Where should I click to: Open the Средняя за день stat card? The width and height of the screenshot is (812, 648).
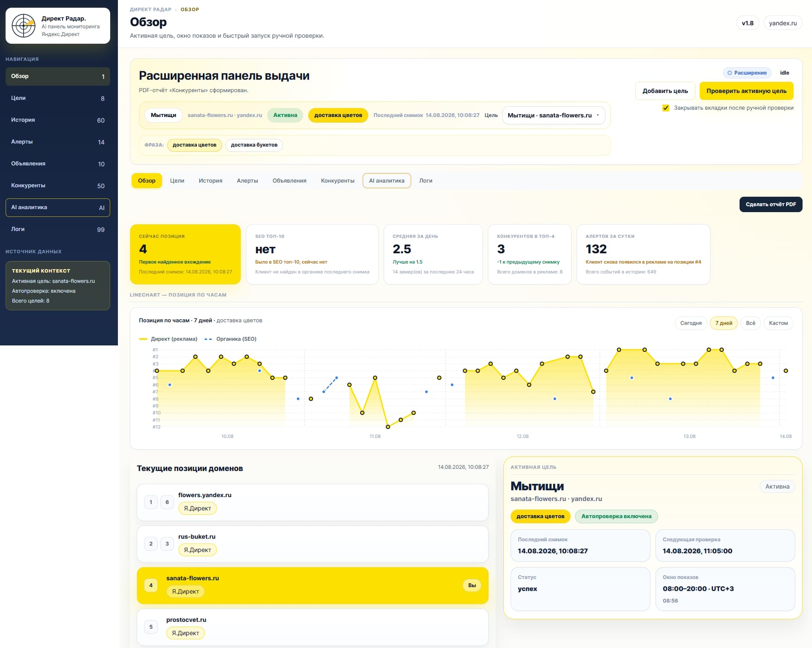[433, 254]
